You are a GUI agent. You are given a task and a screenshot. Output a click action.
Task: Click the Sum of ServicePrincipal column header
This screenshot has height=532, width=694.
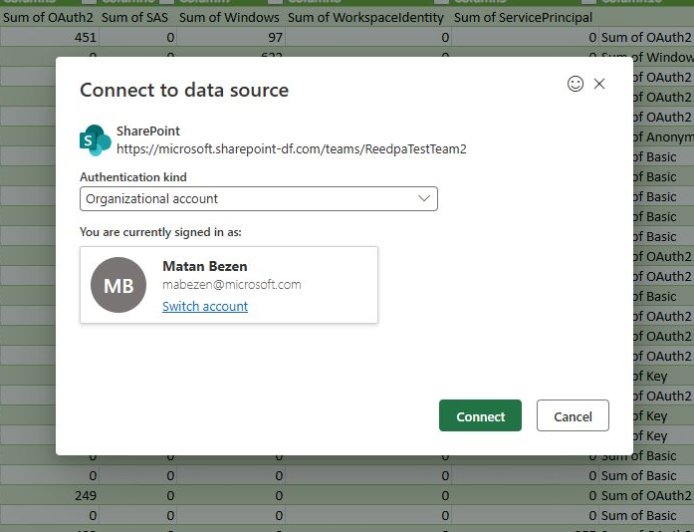click(x=523, y=18)
